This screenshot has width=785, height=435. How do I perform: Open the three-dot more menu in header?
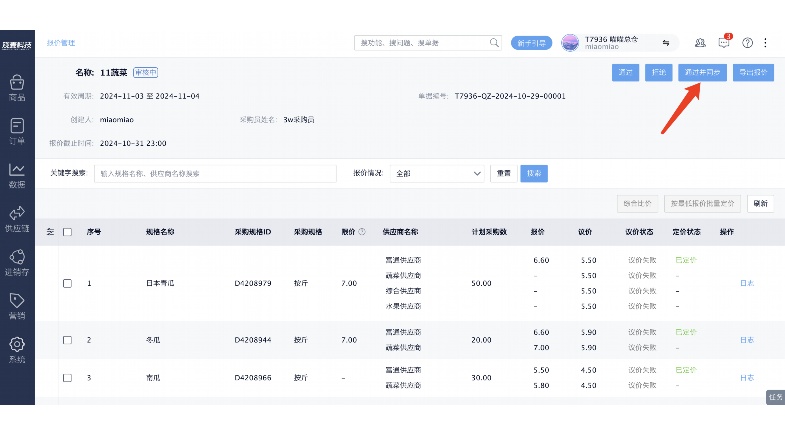coord(765,43)
